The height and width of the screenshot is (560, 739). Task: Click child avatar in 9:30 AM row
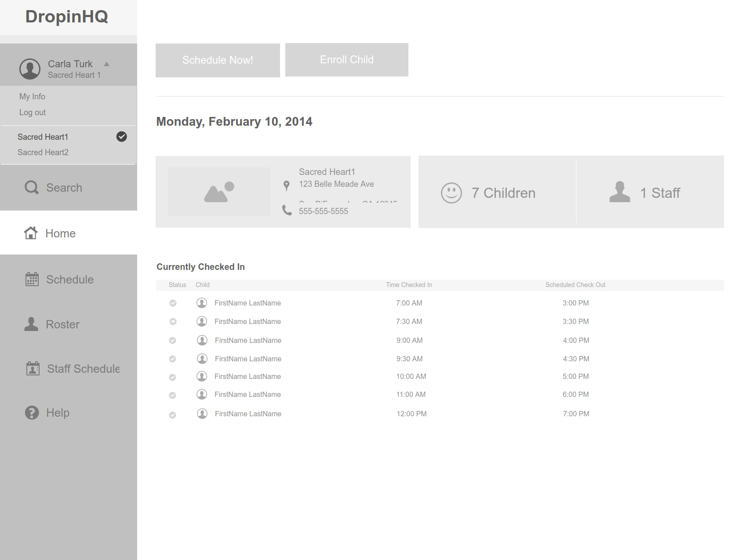pyautogui.click(x=202, y=359)
